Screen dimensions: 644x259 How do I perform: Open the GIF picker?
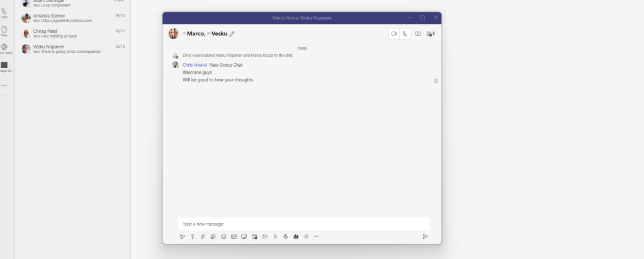coord(234,236)
